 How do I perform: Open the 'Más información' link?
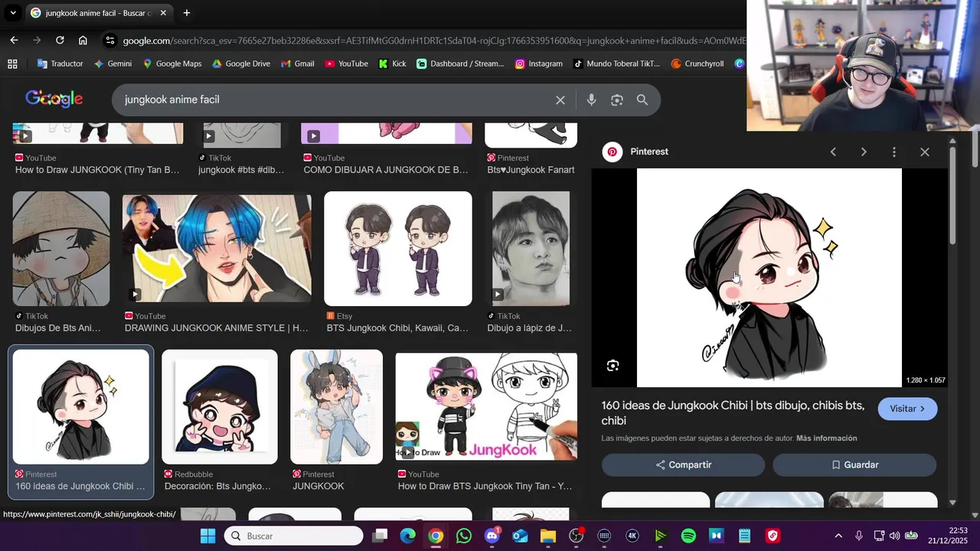[x=826, y=439]
